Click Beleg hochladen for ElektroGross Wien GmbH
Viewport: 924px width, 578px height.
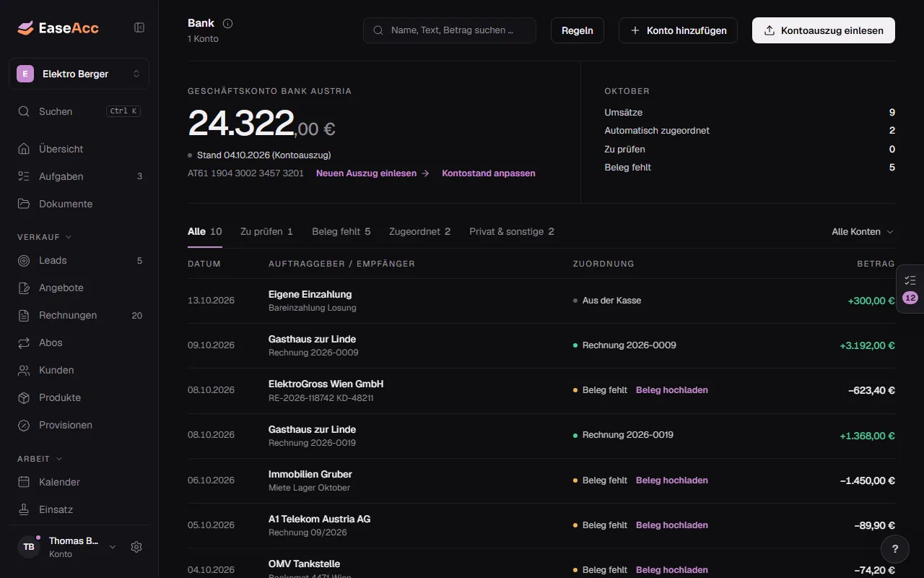672,390
